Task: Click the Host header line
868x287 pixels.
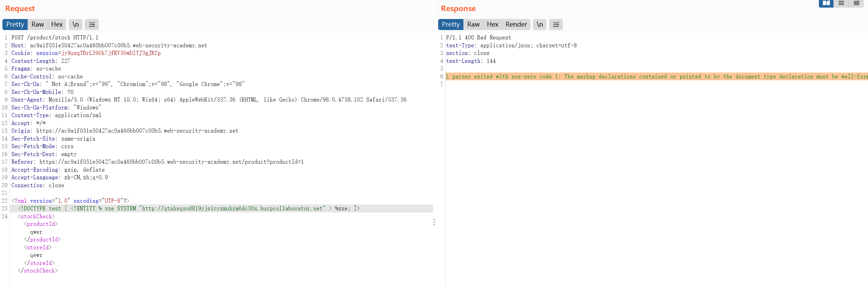Action: click(x=109, y=46)
